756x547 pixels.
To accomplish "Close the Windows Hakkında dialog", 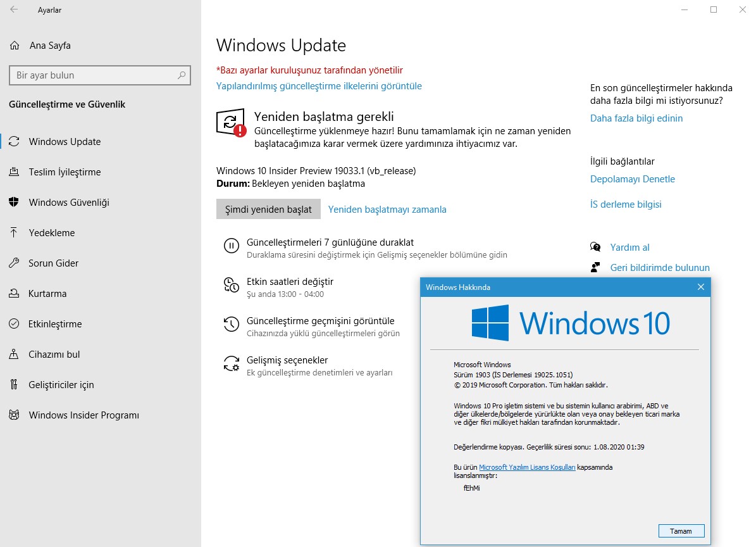I will coord(701,287).
